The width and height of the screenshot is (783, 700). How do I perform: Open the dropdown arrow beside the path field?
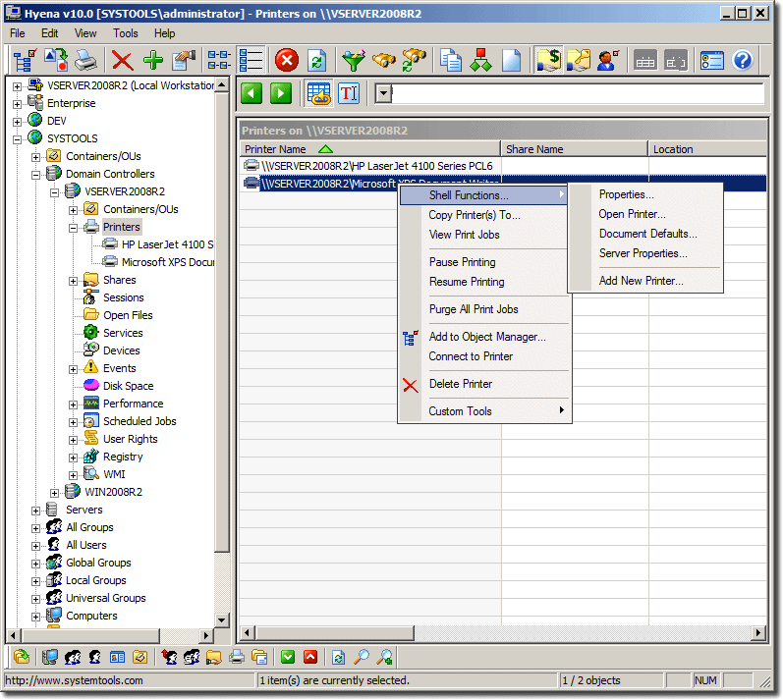tap(384, 93)
